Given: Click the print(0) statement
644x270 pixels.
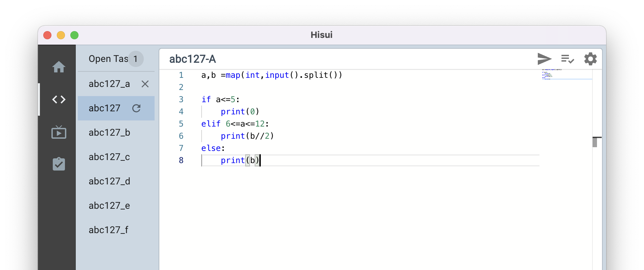Looking at the screenshot, I should point(240,112).
